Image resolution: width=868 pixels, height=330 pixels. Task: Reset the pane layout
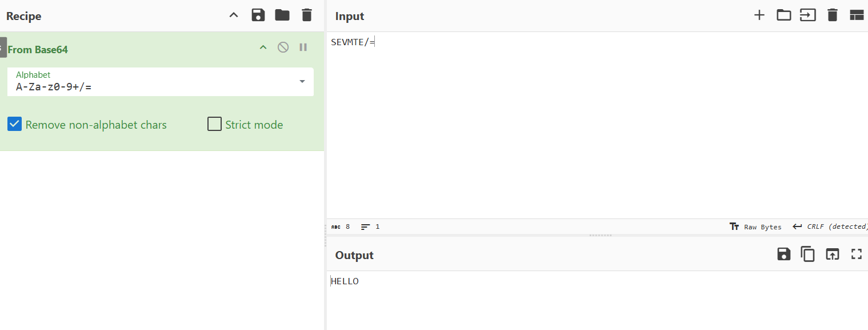(856, 15)
